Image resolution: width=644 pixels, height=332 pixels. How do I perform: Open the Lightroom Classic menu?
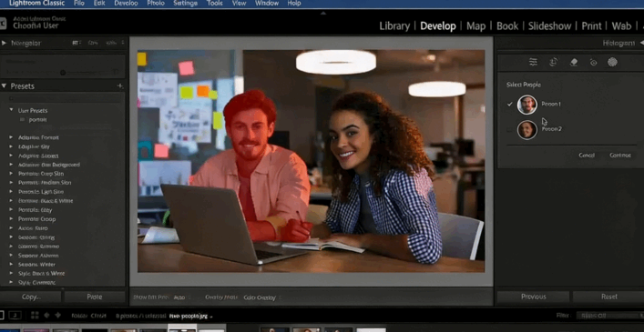(37, 4)
